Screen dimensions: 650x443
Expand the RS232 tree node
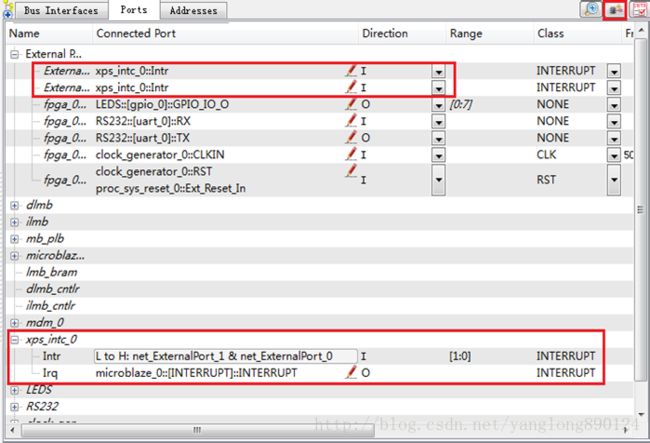pos(15,407)
